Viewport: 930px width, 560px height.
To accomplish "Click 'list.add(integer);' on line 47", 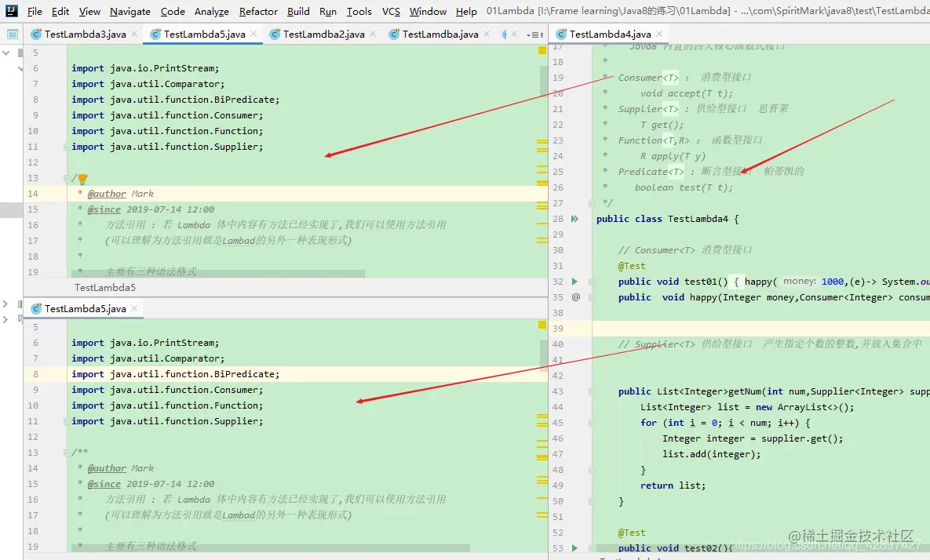I will pos(711,454).
